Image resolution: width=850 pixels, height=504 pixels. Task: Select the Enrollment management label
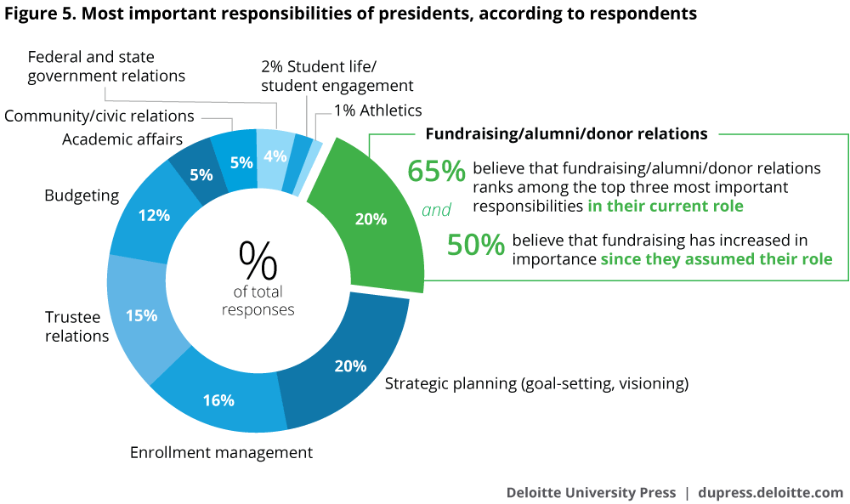tap(221, 452)
